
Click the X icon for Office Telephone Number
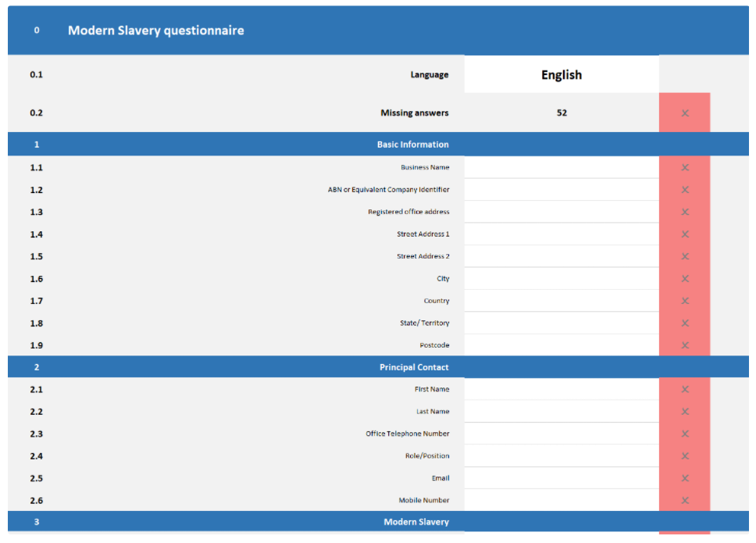click(x=685, y=434)
